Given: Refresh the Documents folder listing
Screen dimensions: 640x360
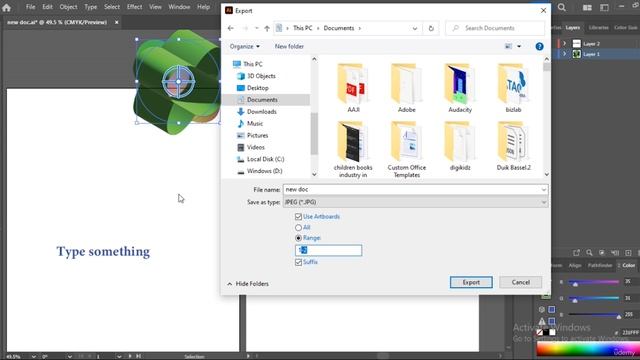Looking at the screenshot, I should tap(431, 28).
